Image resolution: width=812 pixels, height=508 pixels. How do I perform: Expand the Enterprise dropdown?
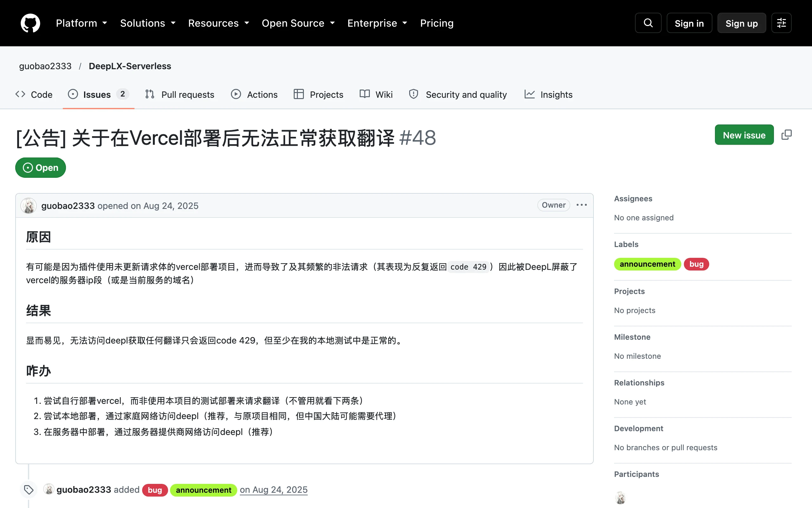(x=377, y=23)
